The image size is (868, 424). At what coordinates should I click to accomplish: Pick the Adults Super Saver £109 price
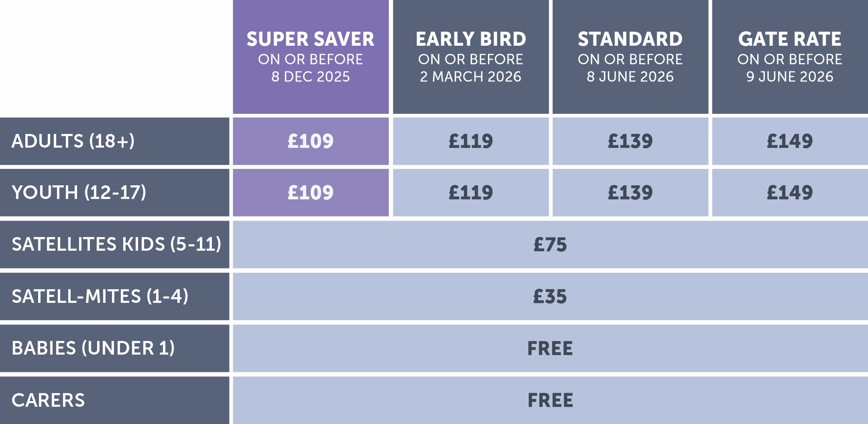(311, 141)
